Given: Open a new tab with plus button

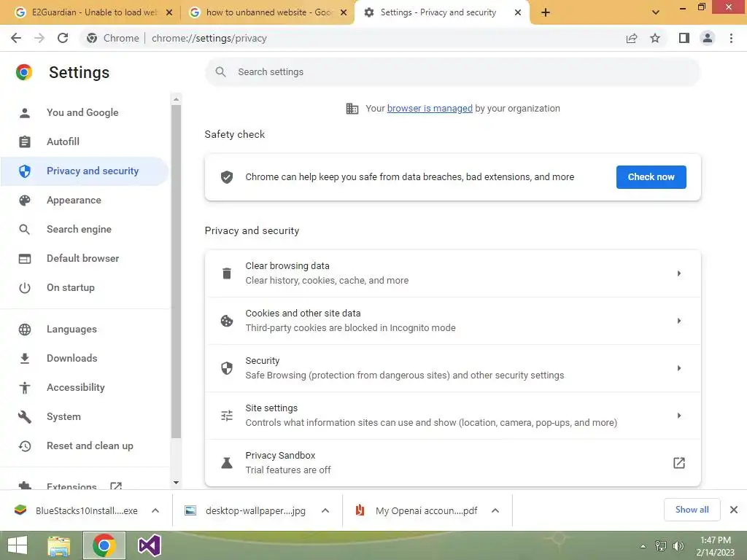Looking at the screenshot, I should 546,12.
